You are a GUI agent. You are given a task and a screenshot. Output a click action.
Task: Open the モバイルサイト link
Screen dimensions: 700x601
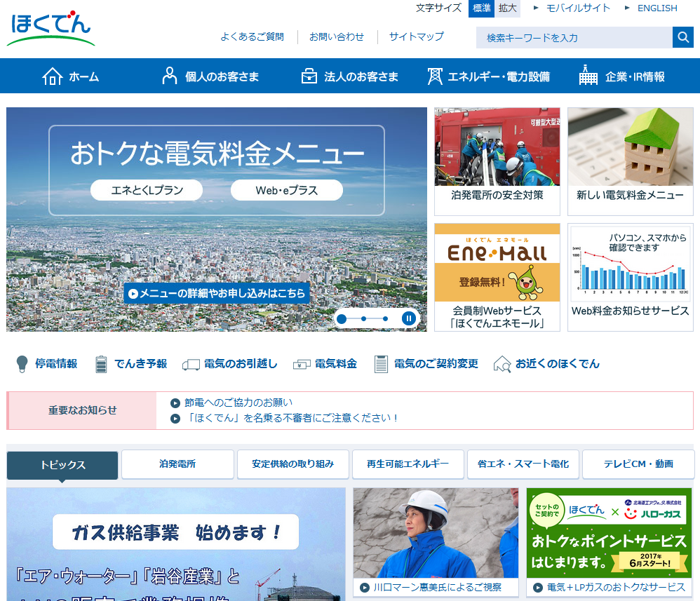pos(578,8)
